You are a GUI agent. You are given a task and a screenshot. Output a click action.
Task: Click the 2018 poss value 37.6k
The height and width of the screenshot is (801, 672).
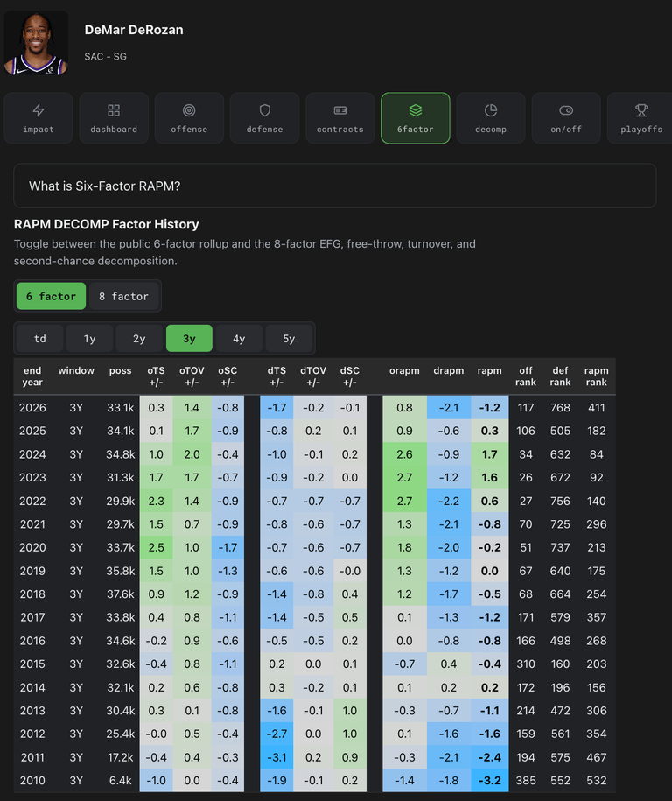121,594
